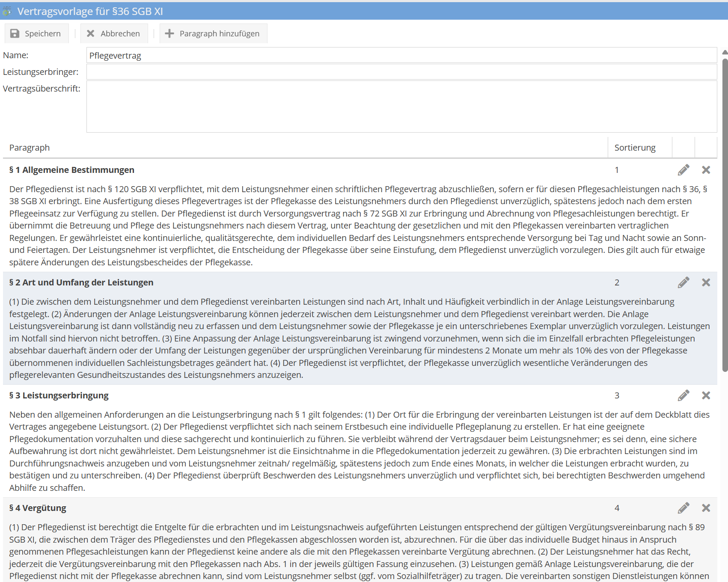Open editor for §3 Leistungserbringung
728x582 pixels.
coord(683,395)
